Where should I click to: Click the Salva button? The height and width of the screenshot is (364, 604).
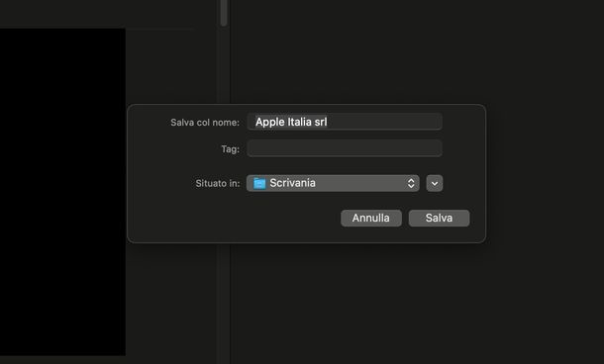point(439,219)
